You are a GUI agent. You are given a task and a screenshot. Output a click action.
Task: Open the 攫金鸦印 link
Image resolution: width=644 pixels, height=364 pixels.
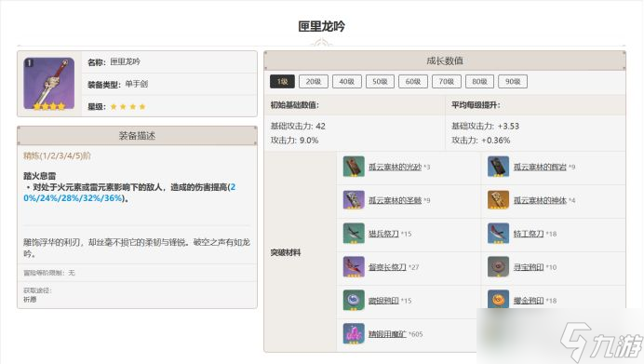[529, 301]
